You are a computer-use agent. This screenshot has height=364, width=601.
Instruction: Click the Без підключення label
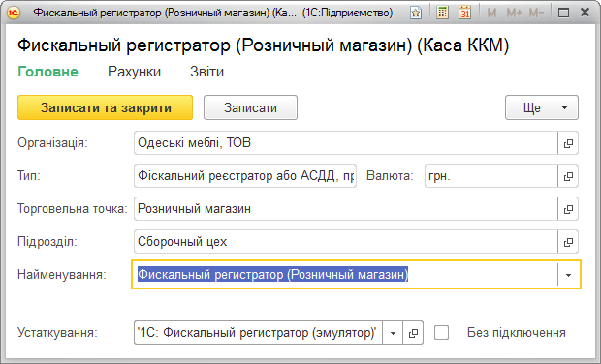point(517,333)
